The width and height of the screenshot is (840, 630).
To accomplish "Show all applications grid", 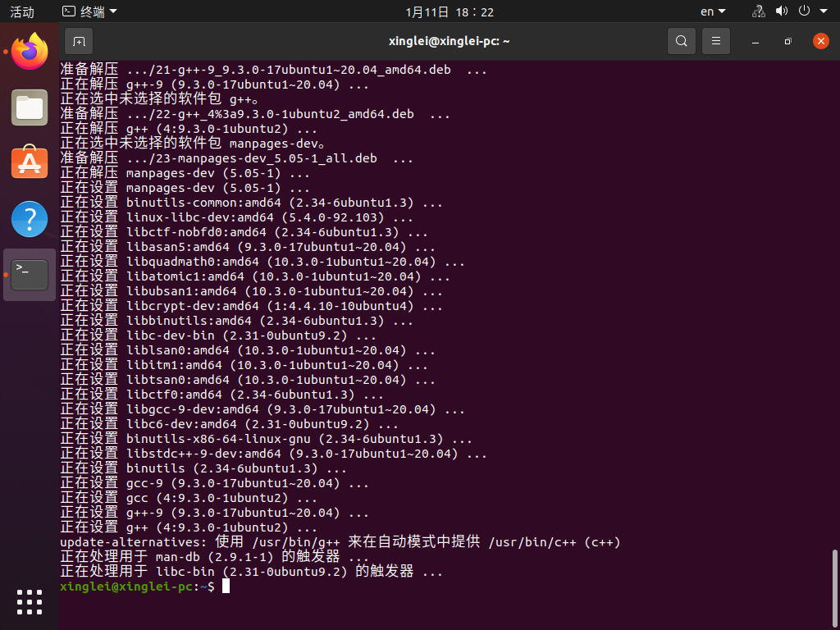I will tap(30, 602).
